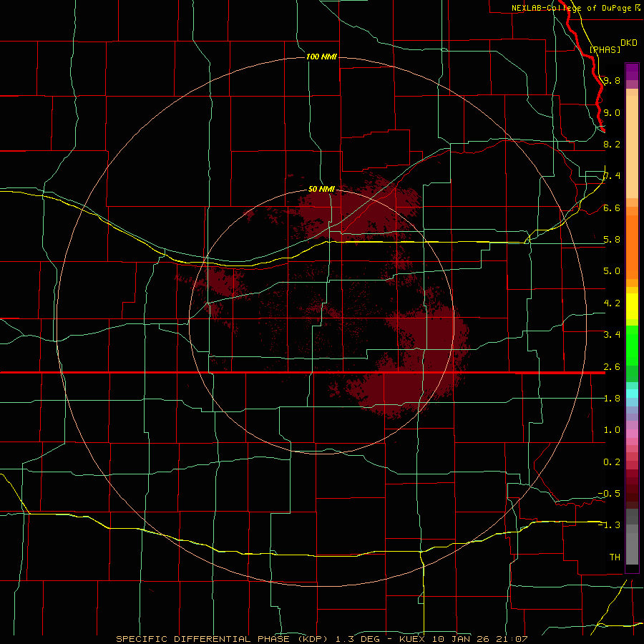Click the 5.0 value on the color scale
Image resolution: width=644 pixels, height=644 pixels.
coord(612,271)
